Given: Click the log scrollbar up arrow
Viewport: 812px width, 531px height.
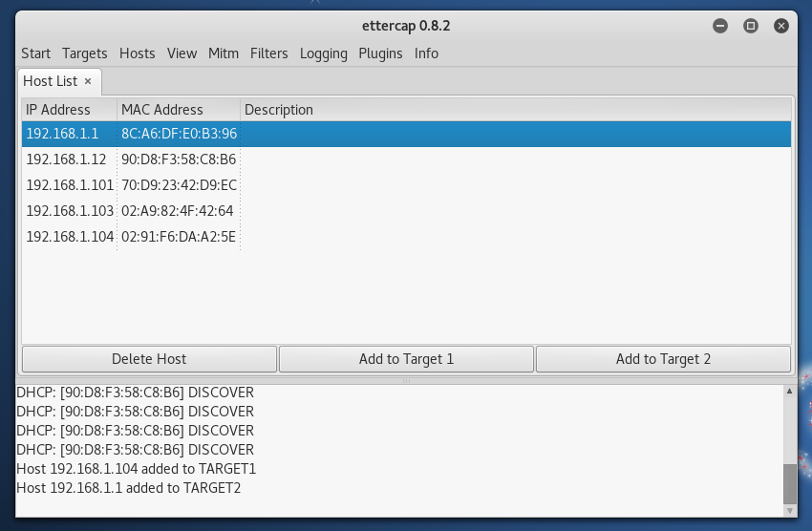Looking at the screenshot, I should (790, 392).
